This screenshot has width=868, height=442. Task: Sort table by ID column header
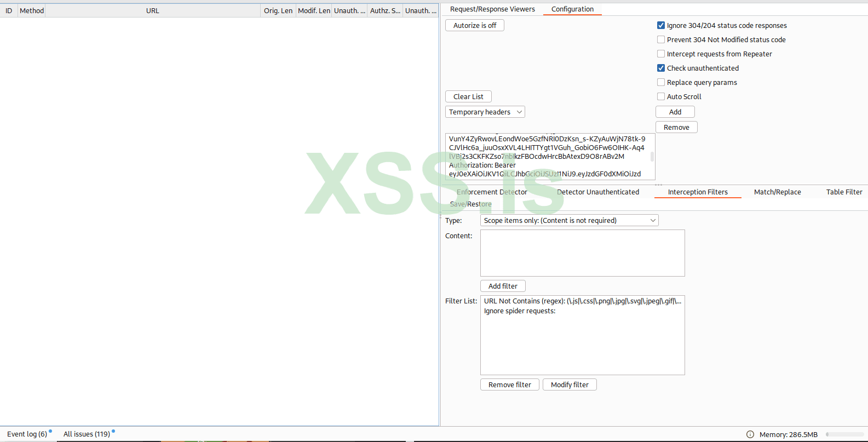pyautogui.click(x=9, y=10)
